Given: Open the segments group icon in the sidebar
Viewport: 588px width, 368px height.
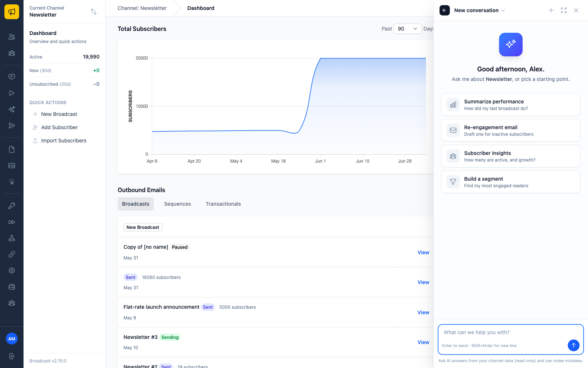Looking at the screenshot, I should (12, 53).
